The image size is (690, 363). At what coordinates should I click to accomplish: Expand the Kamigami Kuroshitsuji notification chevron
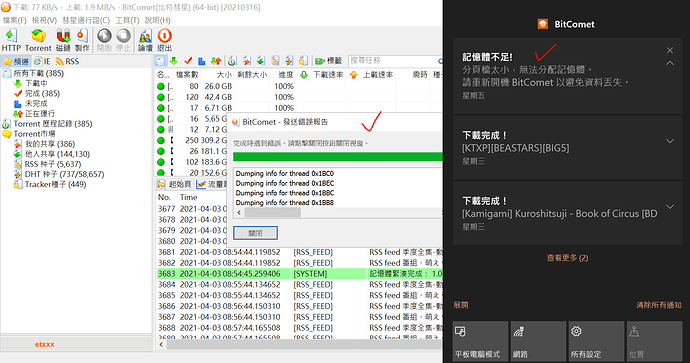(670, 207)
